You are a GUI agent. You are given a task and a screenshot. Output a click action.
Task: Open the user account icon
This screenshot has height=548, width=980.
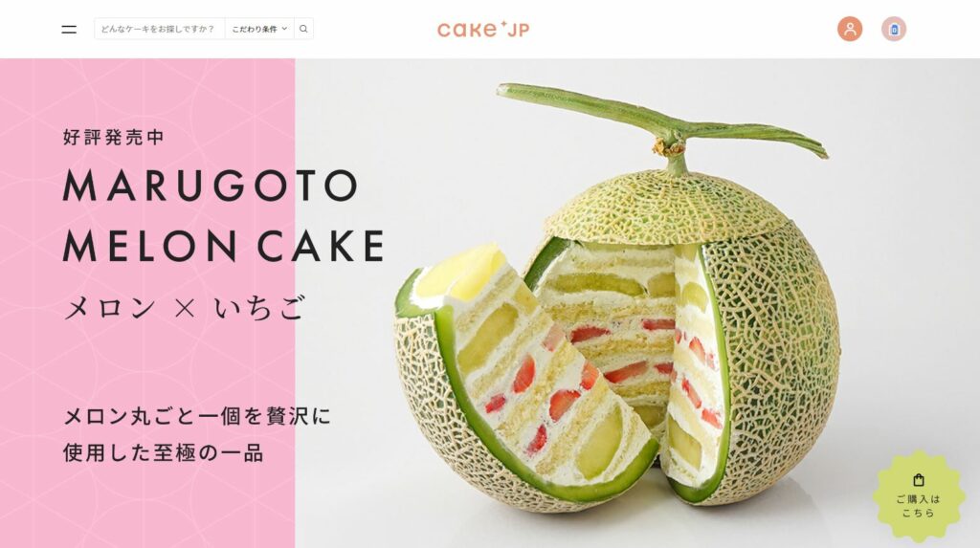(x=850, y=29)
